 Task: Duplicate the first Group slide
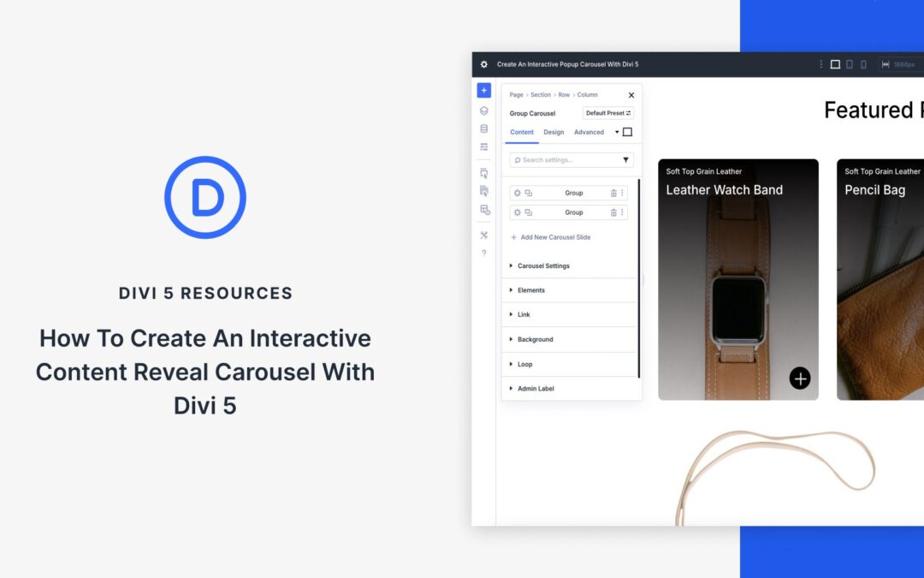point(528,193)
